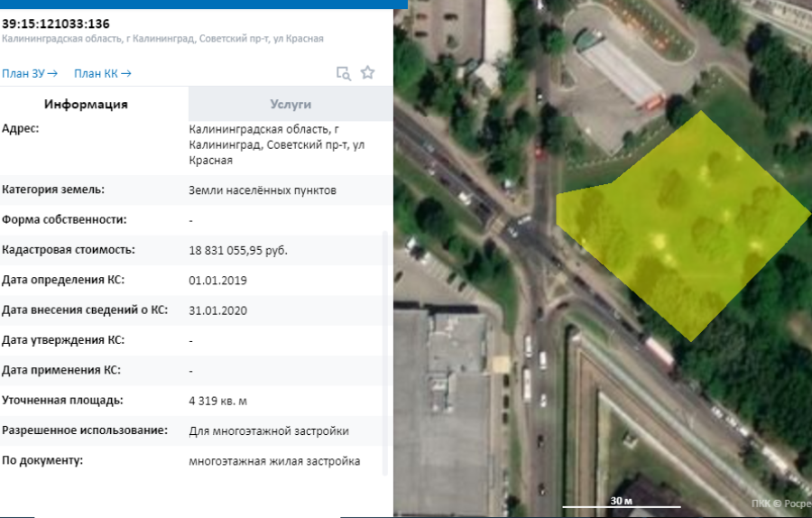Screen dimensions: 812x518
Task: Select cadastral number 39:15:121033:136
Action: (x=56, y=23)
